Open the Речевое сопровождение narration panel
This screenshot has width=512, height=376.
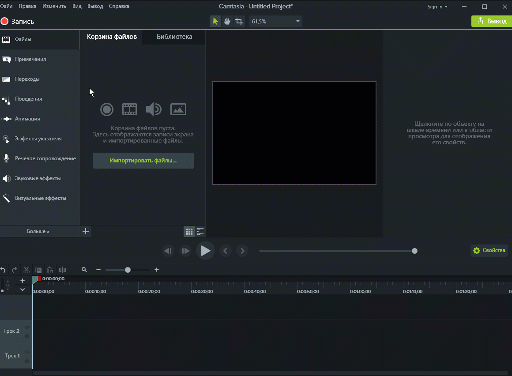[40, 158]
